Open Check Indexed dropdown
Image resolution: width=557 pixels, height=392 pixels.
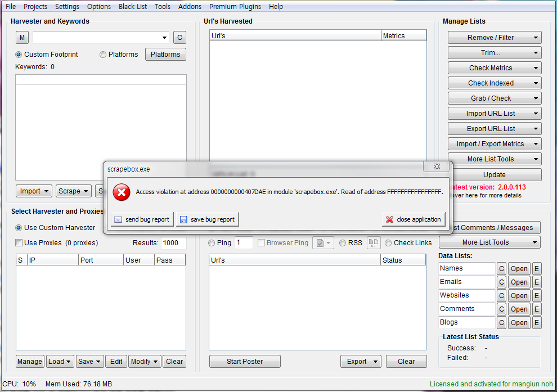coord(495,83)
